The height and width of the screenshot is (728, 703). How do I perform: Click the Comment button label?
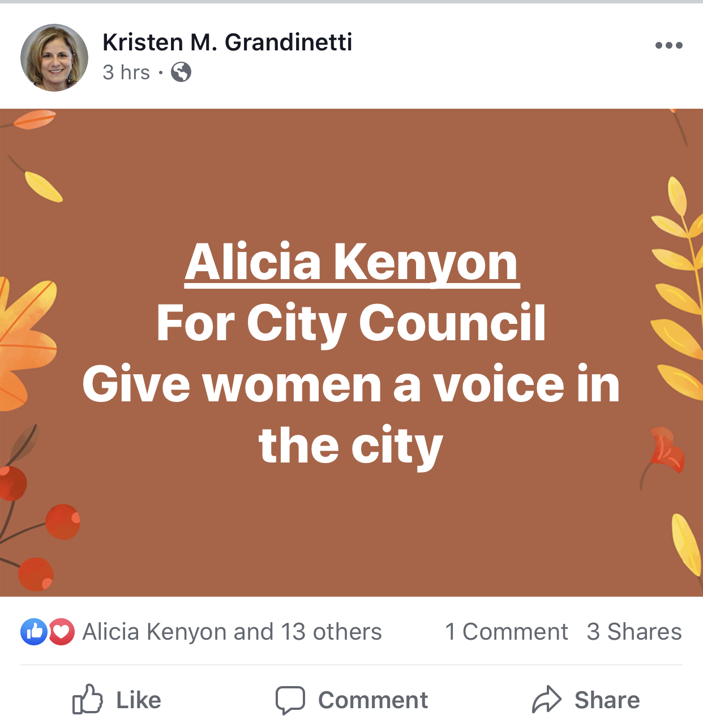pos(373,700)
